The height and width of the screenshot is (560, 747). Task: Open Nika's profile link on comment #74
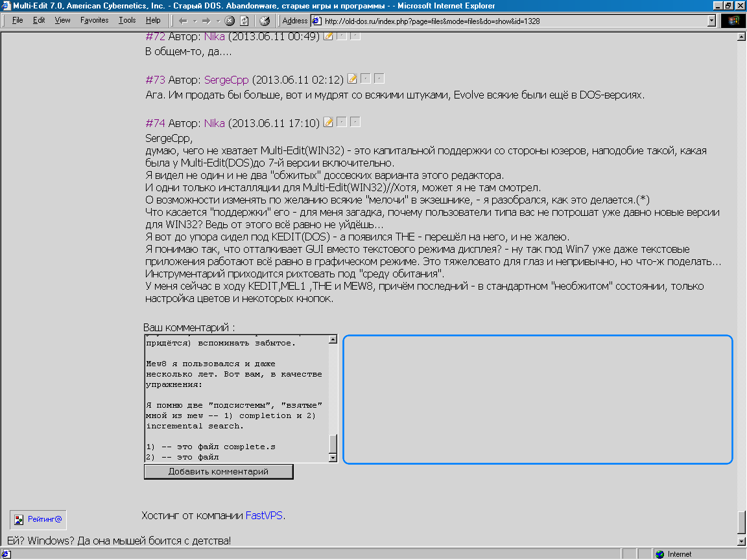pos(215,123)
